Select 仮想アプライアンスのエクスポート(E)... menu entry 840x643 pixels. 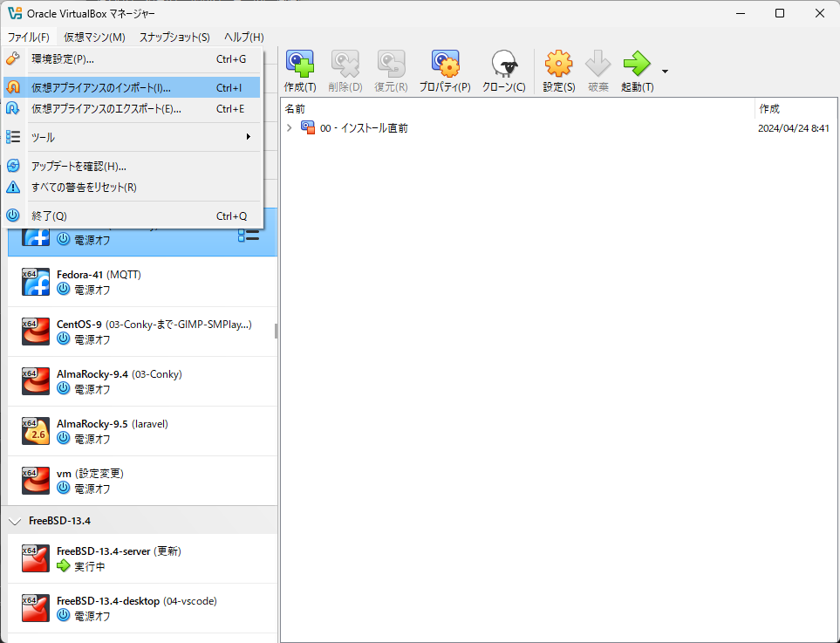tap(132, 109)
